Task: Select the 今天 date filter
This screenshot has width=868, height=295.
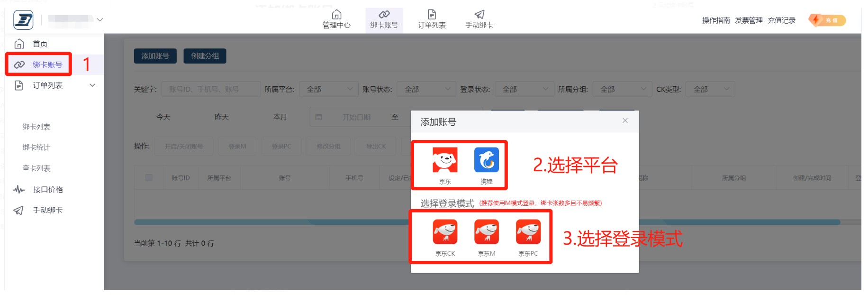Action: [163, 117]
